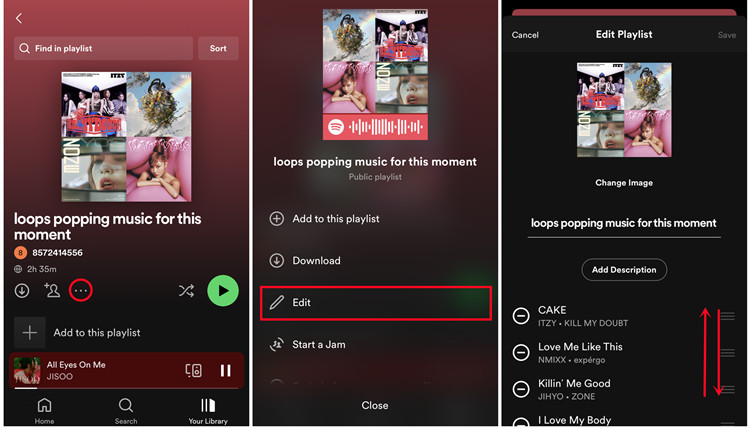Remove Love Me Like This with minus icon

521,352
